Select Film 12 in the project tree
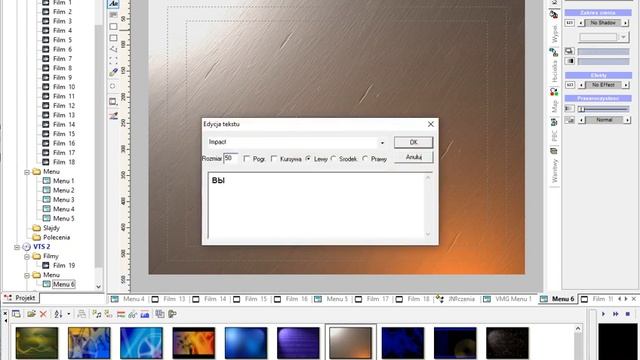Image resolution: width=640 pixels, height=360 pixels. coord(64,106)
